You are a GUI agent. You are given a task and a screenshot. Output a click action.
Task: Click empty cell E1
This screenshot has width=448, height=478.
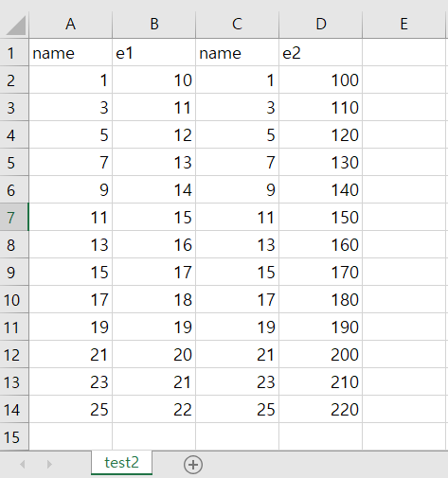pos(403,52)
